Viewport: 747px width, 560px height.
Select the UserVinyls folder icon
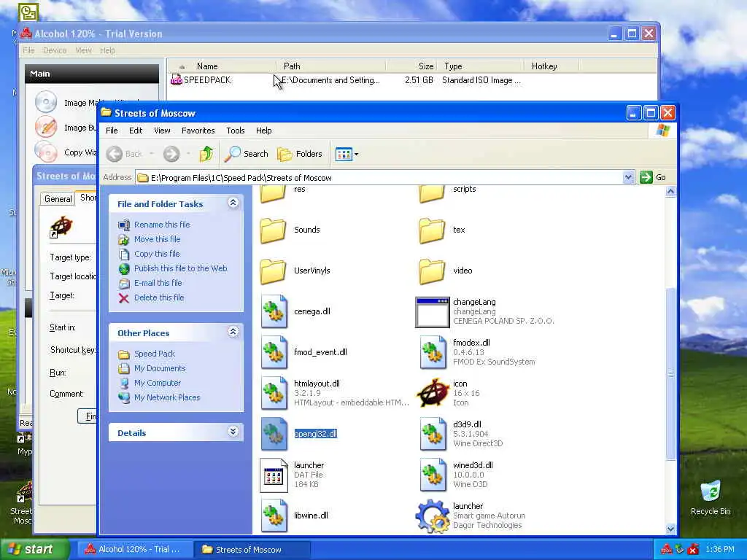click(x=274, y=271)
